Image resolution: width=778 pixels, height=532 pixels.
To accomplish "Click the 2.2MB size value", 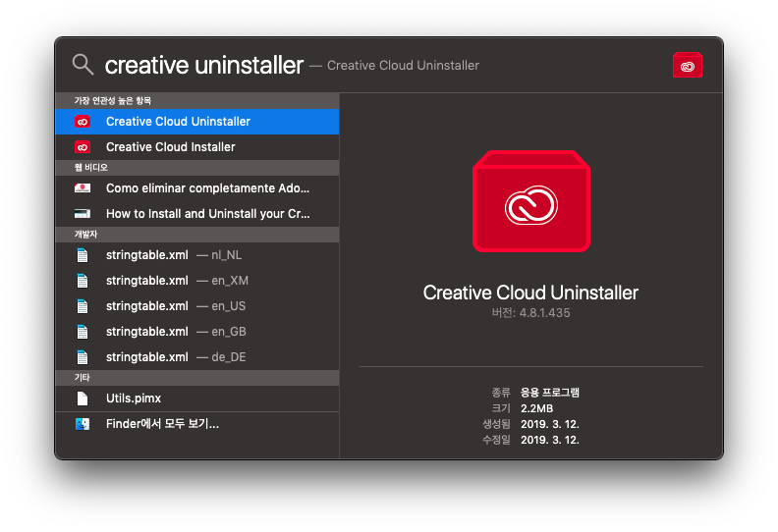I will (537, 408).
